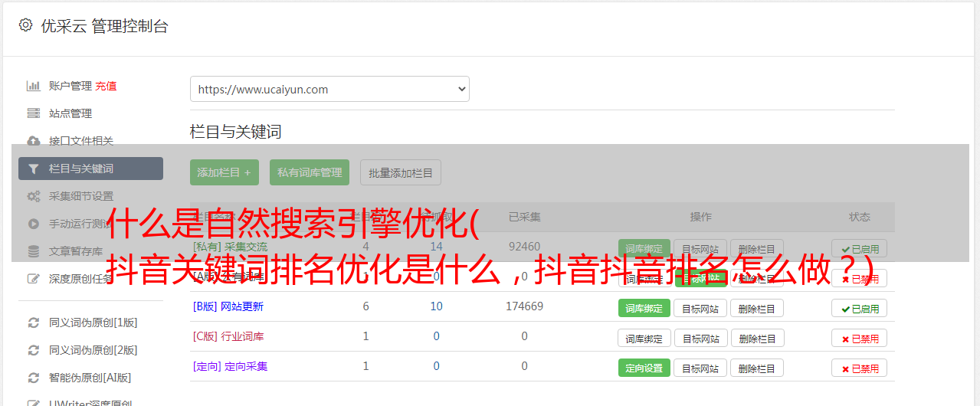Screen dimensions: 980x406
Task: Click 词库绑定 in the 网站更新 row
Action: [644, 308]
